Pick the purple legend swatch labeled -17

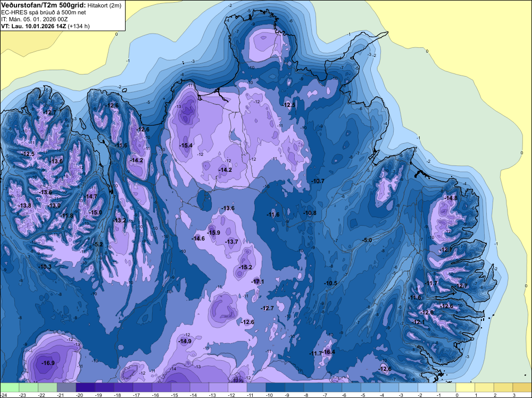pos(143,387)
